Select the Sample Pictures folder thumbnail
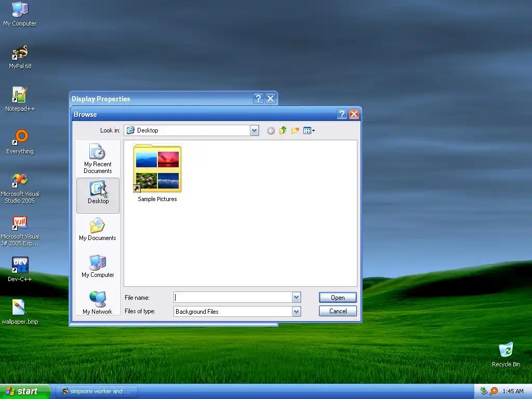Screen dimensions: 532x399 click(x=157, y=168)
